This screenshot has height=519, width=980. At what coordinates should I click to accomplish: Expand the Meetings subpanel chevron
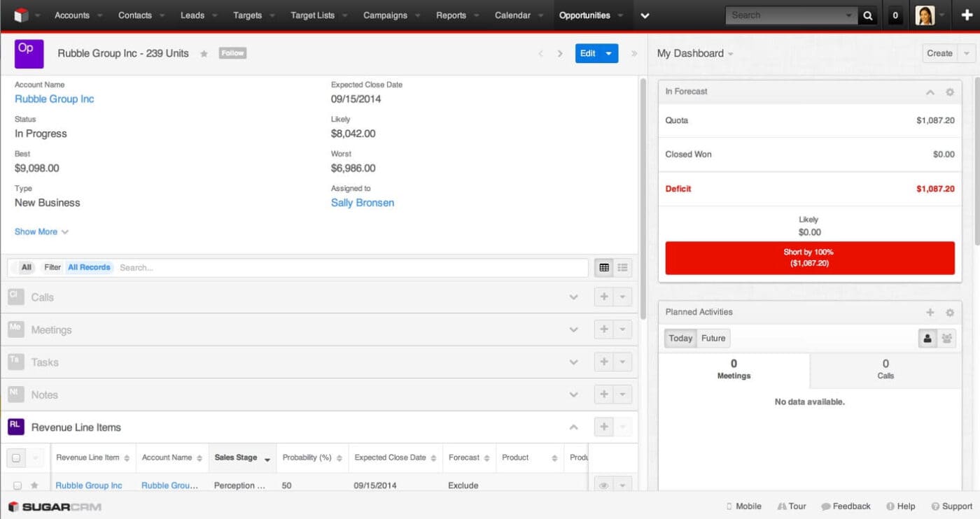(x=574, y=330)
